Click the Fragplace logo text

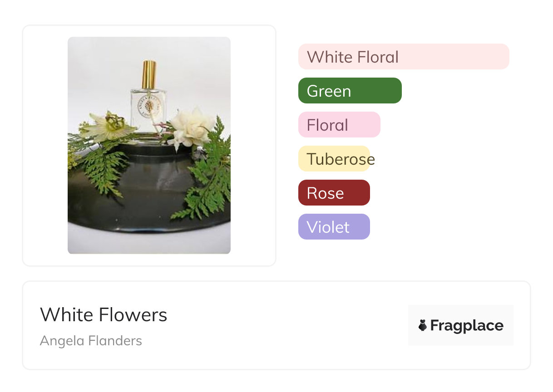point(466,325)
